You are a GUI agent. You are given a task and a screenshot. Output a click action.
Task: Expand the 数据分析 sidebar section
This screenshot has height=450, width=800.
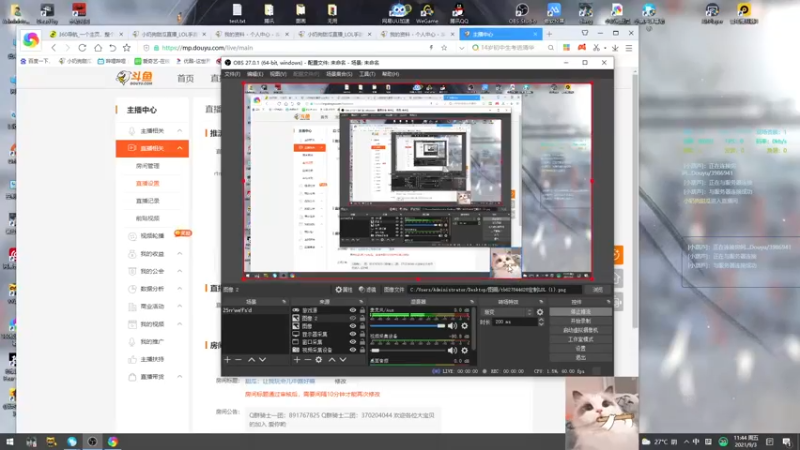tap(180, 289)
